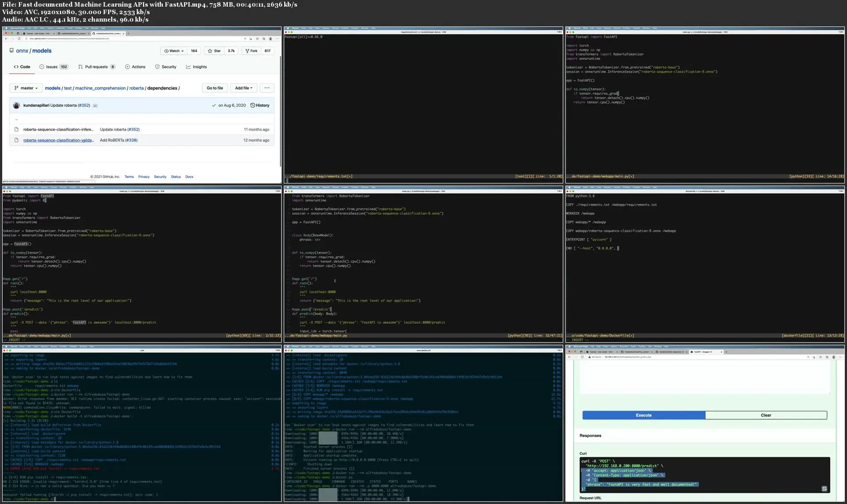Image resolution: width=847 pixels, height=504 pixels.
Task: Open #352 link in the inference file row
Action: [133, 130]
